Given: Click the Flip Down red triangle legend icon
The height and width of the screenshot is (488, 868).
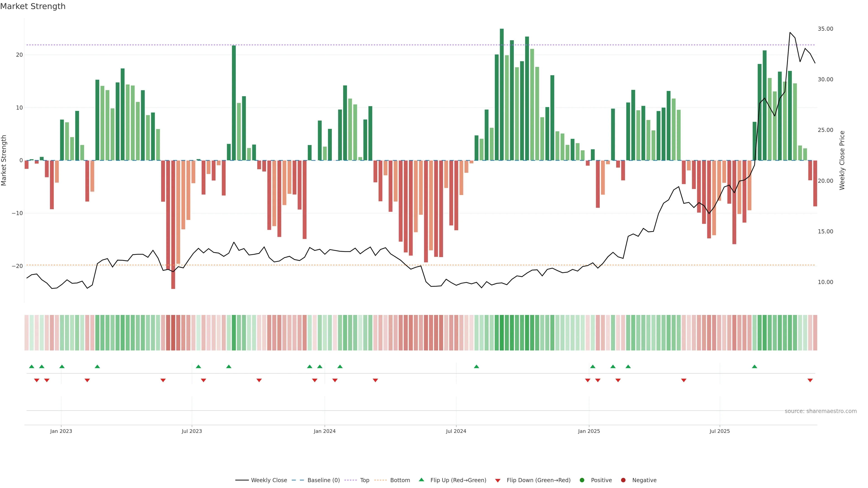Looking at the screenshot, I should pyautogui.click(x=498, y=481).
